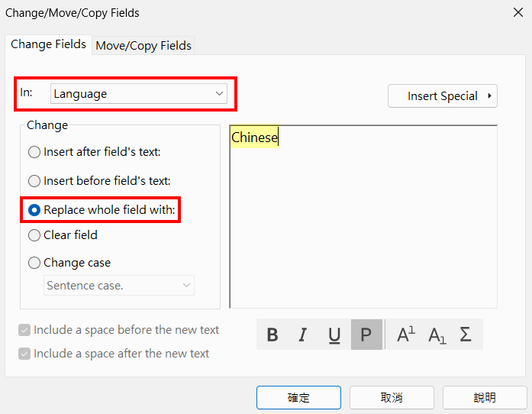Expand the Sentence case dropdown
This screenshot has width=532, height=414.
pos(119,285)
